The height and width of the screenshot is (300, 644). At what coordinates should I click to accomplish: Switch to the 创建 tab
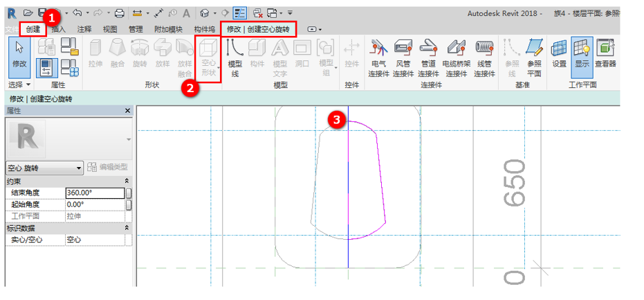click(33, 29)
